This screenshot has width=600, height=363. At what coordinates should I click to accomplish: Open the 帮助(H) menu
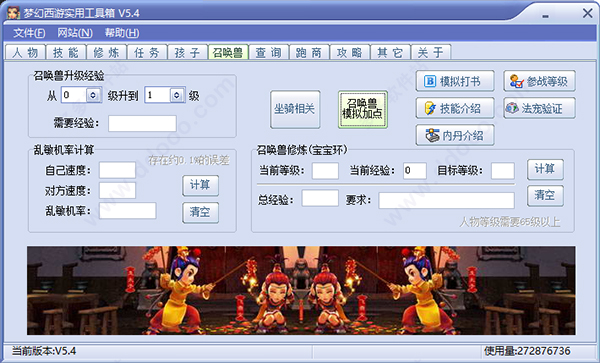point(122,33)
